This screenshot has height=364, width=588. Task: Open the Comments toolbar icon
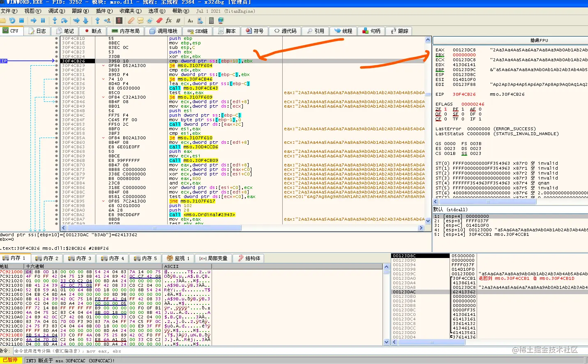tap(141, 21)
